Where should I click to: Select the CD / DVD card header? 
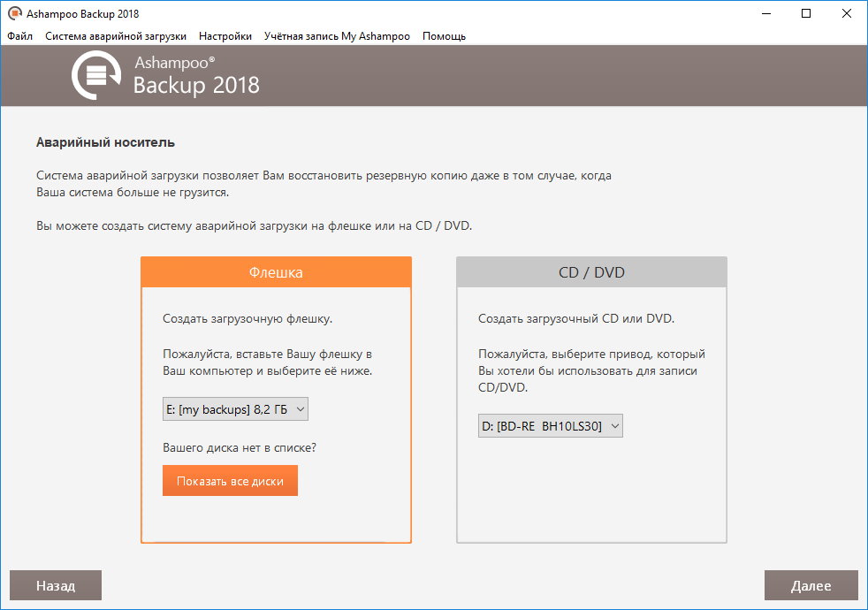[x=591, y=271]
